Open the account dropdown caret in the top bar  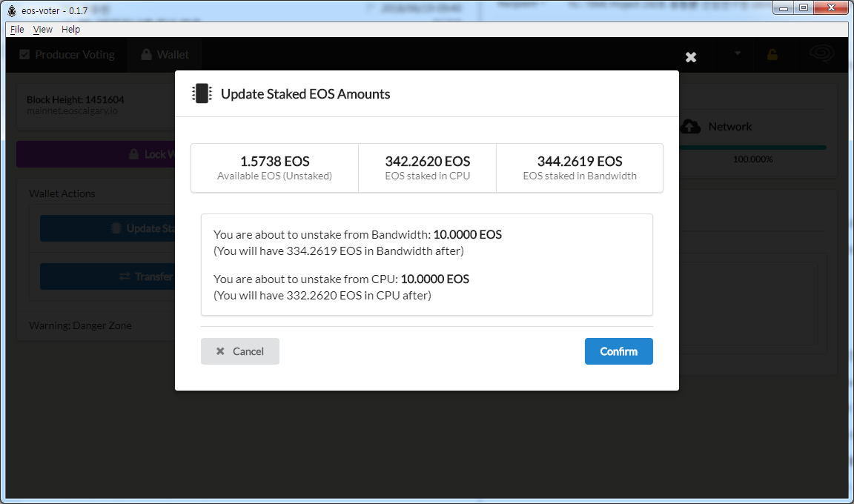coord(738,53)
